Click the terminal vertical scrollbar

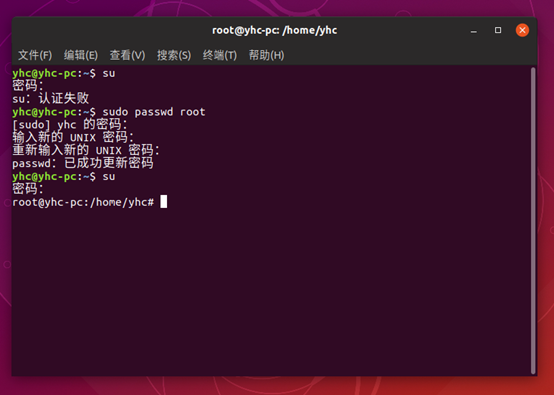pos(533,220)
